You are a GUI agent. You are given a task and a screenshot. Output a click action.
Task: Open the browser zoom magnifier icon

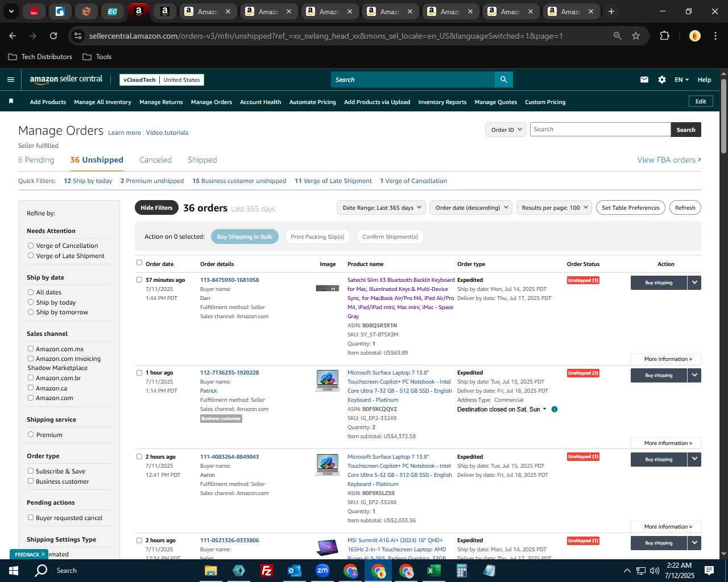[x=618, y=36]
